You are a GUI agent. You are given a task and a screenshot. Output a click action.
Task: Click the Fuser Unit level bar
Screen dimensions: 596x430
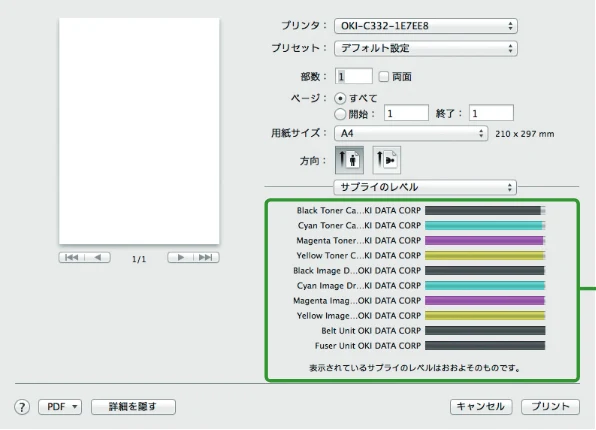(x=485, y=346)
